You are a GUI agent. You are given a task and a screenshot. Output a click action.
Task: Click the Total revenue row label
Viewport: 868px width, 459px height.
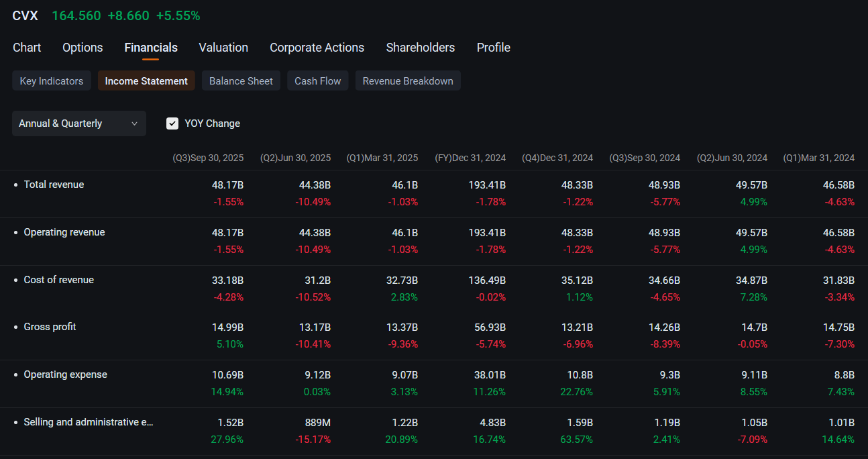[54, 185]
